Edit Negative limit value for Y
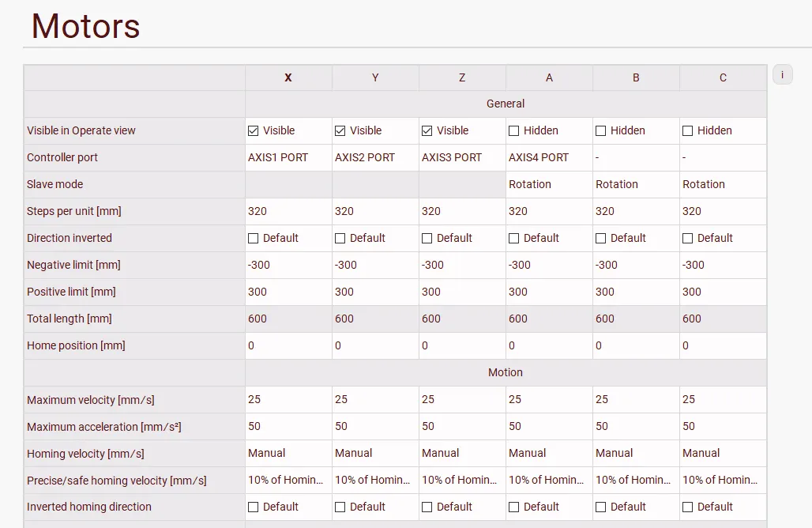This screenshot has width=812, height=528. pos(375,266)
